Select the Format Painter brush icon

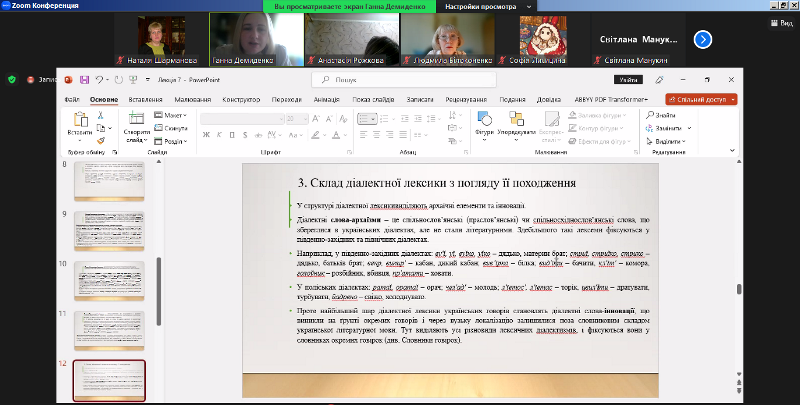[102, 141]
